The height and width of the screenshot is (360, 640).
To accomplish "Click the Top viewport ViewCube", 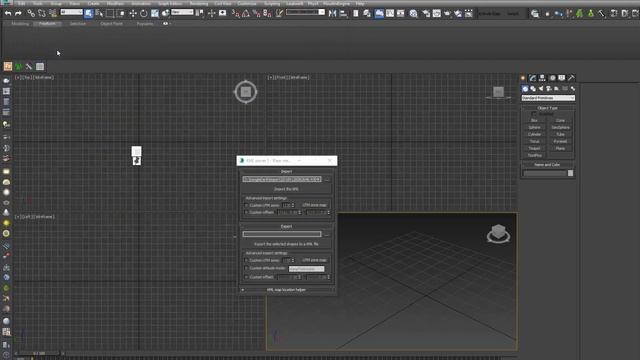I will (x=246, y=92).
